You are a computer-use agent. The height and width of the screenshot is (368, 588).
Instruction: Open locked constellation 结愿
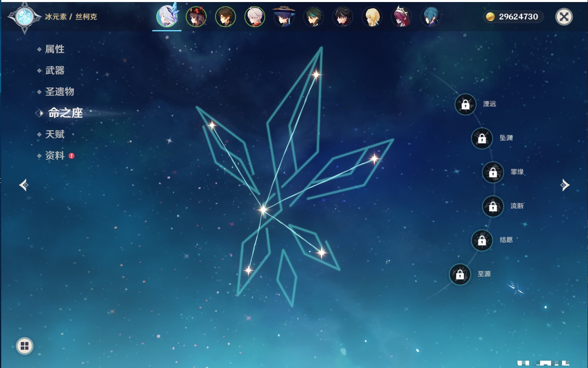point(482,240)
